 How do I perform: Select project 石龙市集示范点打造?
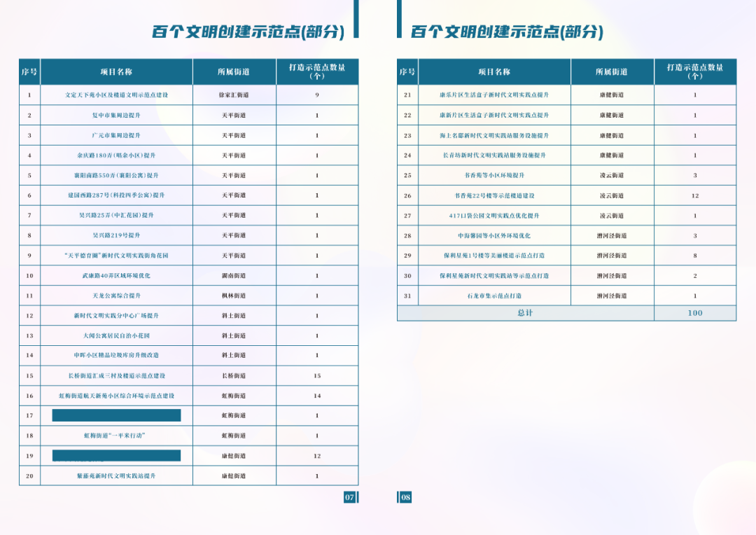click(x=494, y=296)
